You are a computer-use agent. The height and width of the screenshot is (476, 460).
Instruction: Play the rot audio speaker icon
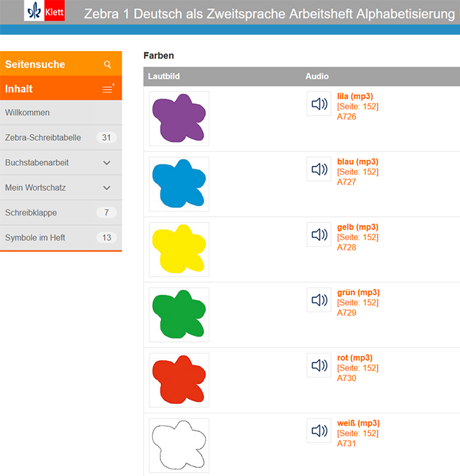click(x=319, y=365)
